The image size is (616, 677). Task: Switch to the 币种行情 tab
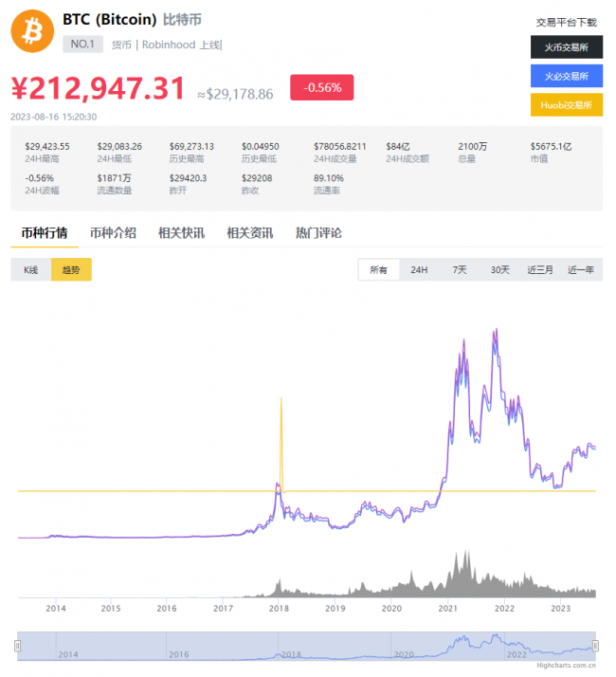[x=45, y=233]
